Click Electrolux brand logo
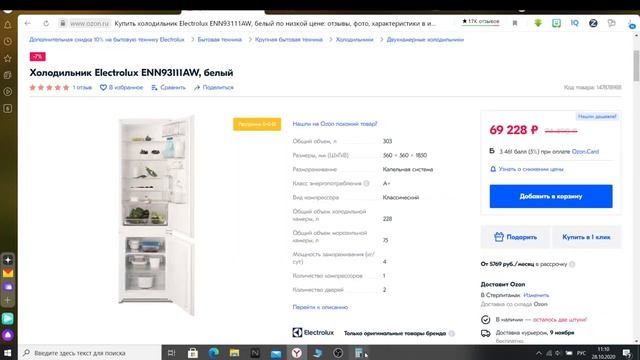This screenshot has width=640, height=360. (313, 333)
